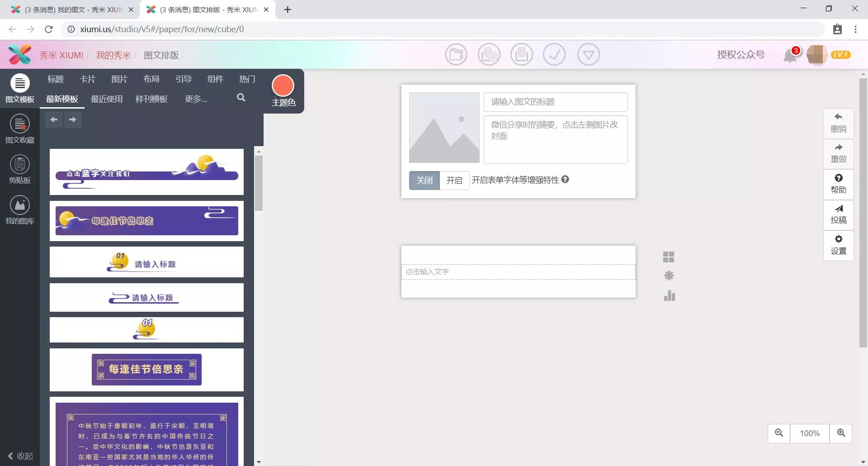This screenshot has height=466, width=868.
Task: Click the 撤销 undo button
Action: (x=839, y=123)
